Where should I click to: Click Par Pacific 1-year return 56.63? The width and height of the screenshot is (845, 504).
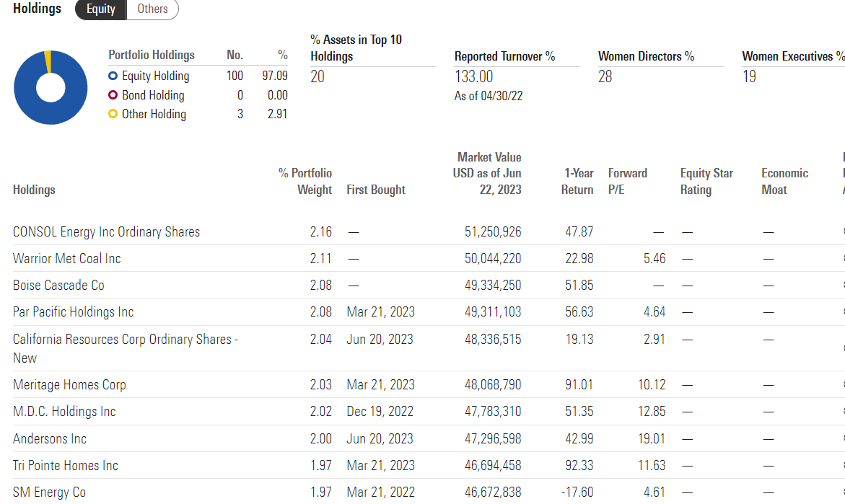[579, 312]
